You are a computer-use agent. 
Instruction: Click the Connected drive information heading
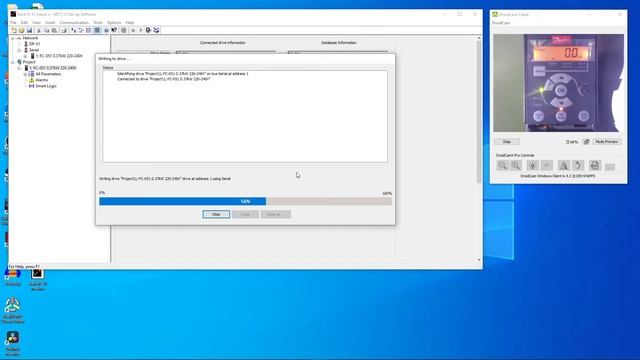click(222, 42)
